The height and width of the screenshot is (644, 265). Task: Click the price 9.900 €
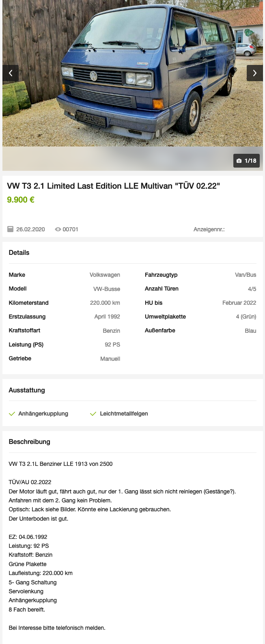(21, 200)
